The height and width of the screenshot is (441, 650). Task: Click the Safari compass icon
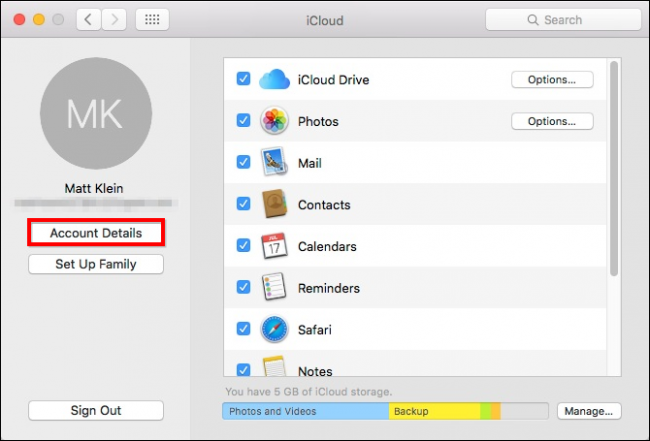[x=274, y=330]
